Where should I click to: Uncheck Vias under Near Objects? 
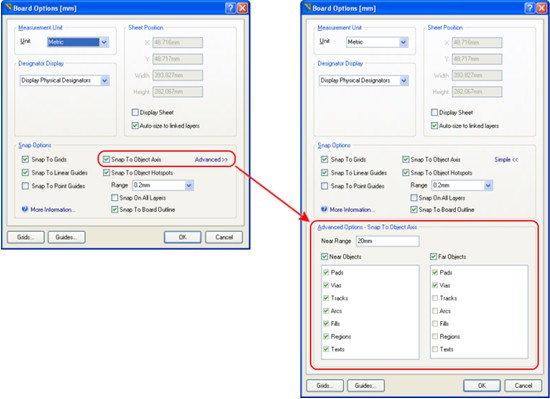click(x=326, y=285)
